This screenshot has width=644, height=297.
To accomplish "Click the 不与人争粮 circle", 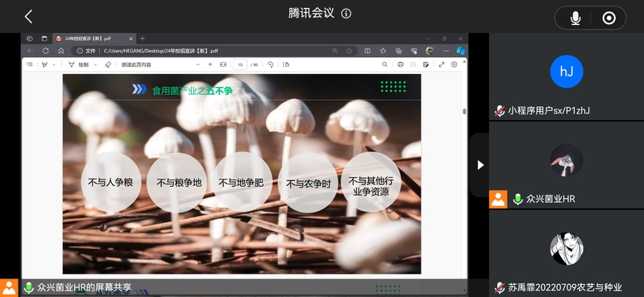I will pos(111,183).
